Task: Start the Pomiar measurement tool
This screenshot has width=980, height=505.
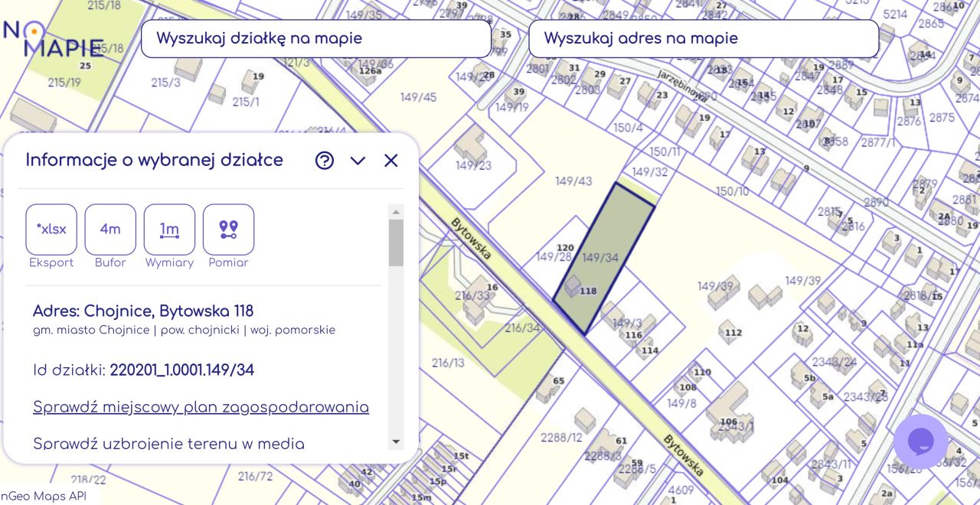Action: coord(227,230)
